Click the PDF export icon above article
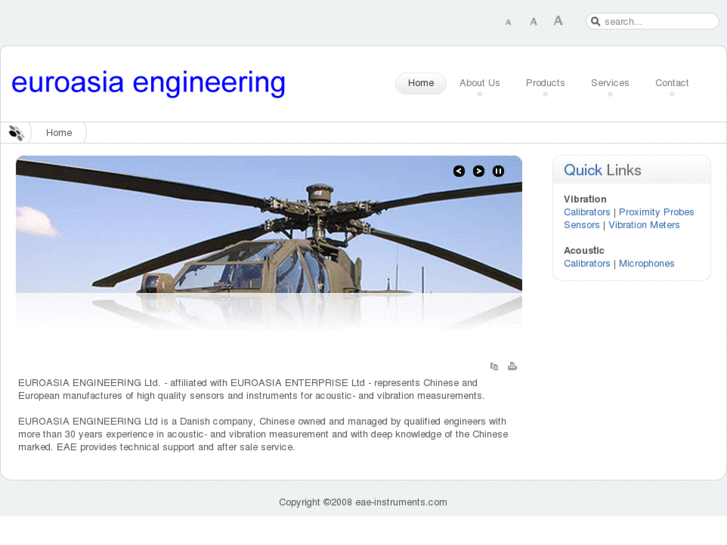Screen dimensions: 727x545 [494, 366]
